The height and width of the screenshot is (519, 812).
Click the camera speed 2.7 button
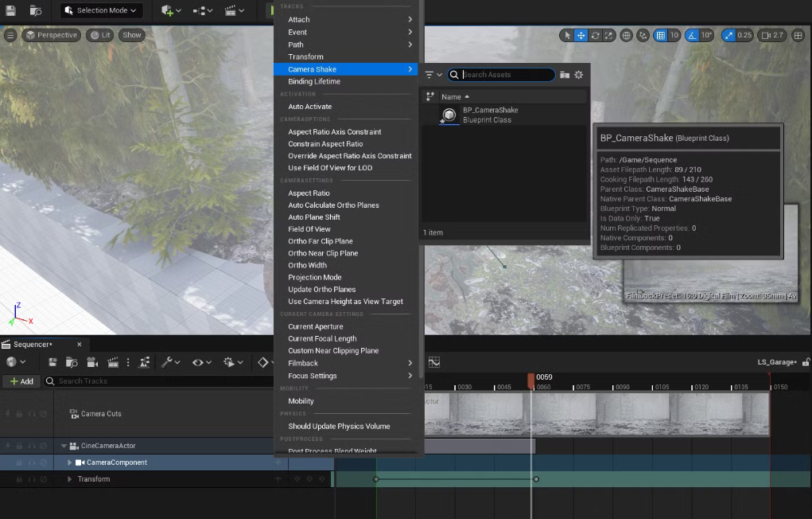click(771, 35)
